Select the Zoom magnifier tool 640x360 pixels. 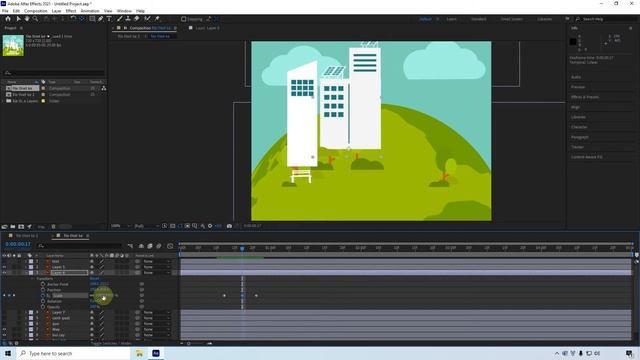(36, 19)
